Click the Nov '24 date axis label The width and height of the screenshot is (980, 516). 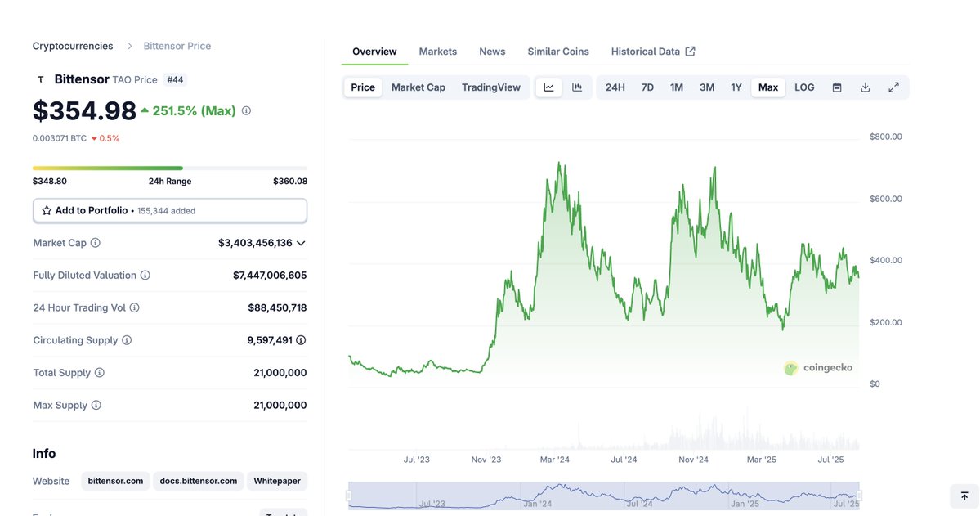[x=693, y=459]
